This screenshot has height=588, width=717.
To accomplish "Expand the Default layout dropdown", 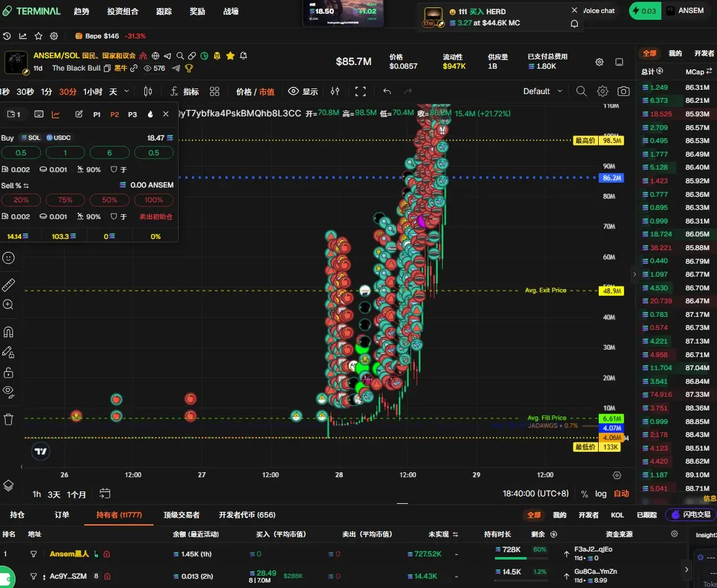I will 542,92.
